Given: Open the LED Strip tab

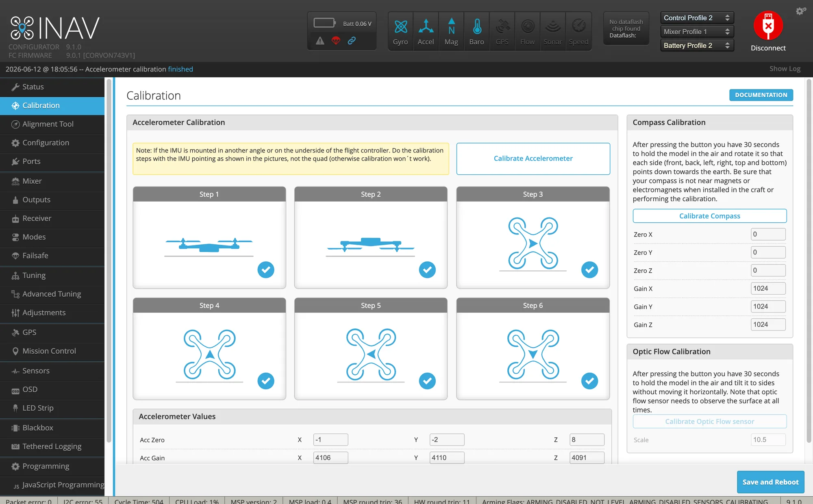Looking at the screenshot, I should pyautogui.click(x=52, y=408).
